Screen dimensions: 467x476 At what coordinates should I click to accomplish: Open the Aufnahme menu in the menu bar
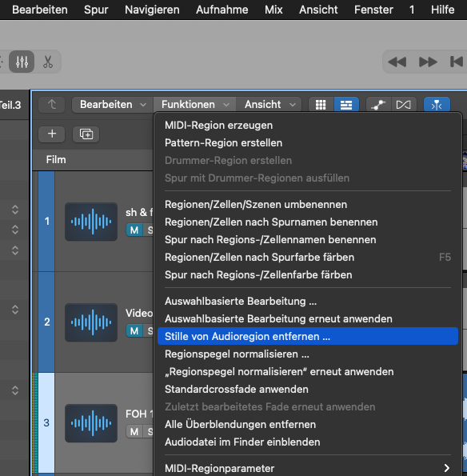pyautogui.click(x=222, y=10)
